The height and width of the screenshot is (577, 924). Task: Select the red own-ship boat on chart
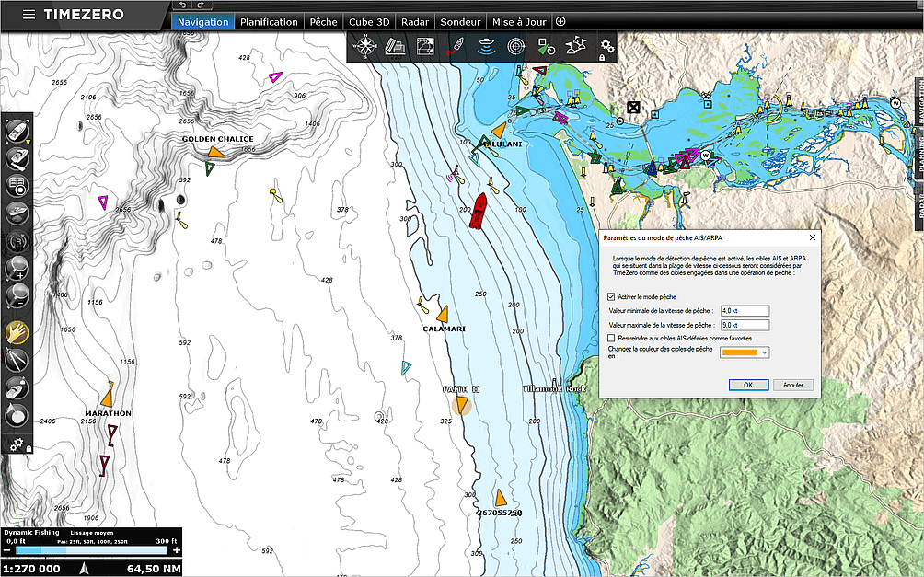click(478, 211)
